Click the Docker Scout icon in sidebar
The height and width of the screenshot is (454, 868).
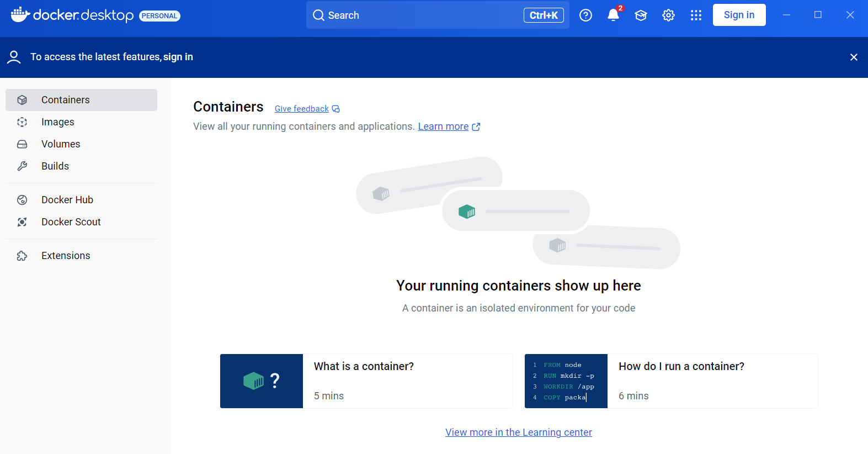click(x=22, y=222)
